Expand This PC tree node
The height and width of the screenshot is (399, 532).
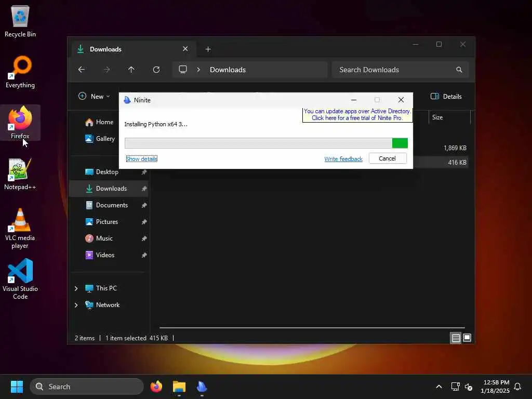pyautogui.click(x=76, y=288)
